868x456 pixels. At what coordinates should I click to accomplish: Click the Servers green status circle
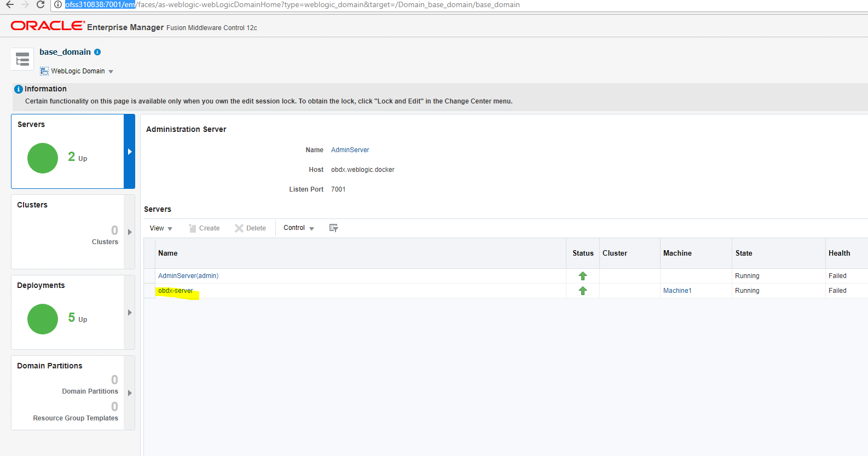pos(43,158)
